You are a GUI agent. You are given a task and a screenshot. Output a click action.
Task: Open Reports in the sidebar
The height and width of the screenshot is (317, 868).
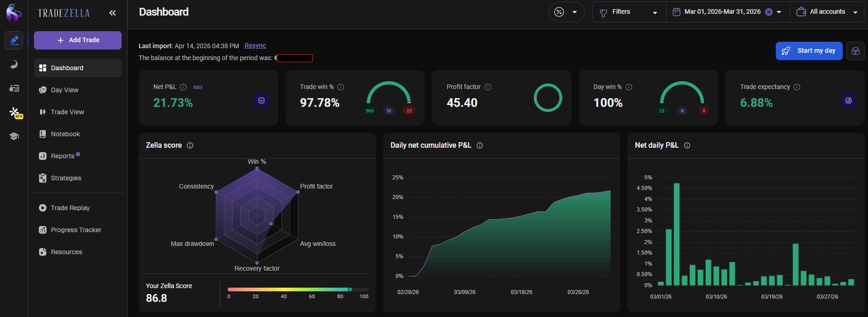[x=62, y=156]
